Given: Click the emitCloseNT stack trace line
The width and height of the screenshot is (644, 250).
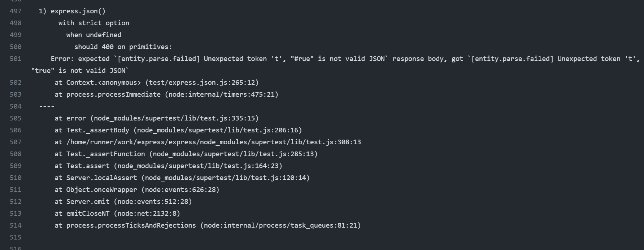Looking at the screenshot, I should point(117,214).
